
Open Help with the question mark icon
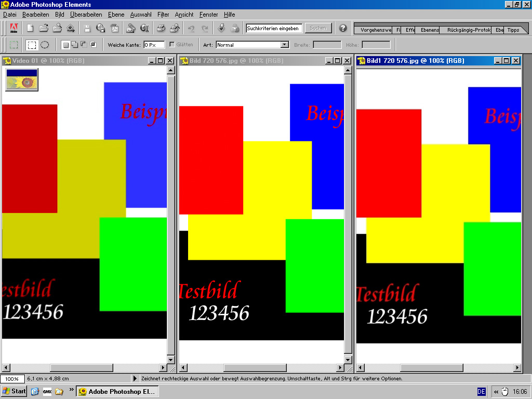(x=343, y=28)
